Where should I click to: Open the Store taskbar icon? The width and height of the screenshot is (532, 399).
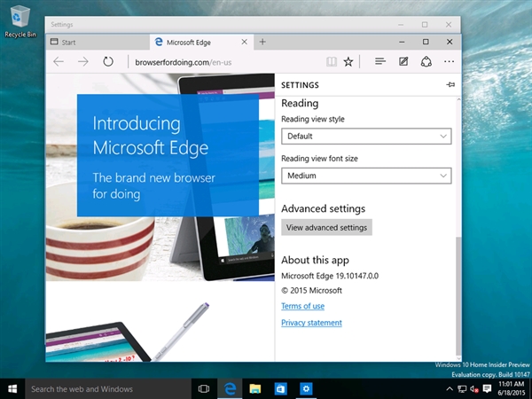(x=280, y=389)
